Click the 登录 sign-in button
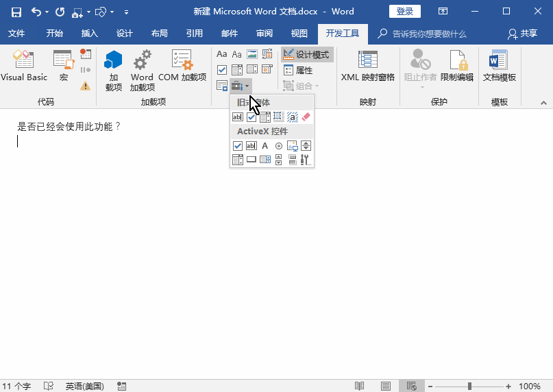 [x=405, y=12]
